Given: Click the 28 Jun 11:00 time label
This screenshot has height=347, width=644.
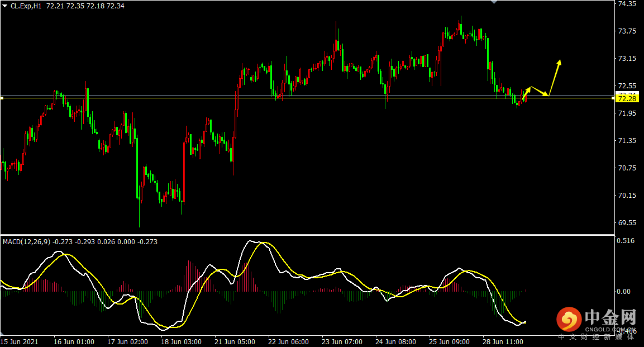Looking at the screenshot, I should point(503,341).
